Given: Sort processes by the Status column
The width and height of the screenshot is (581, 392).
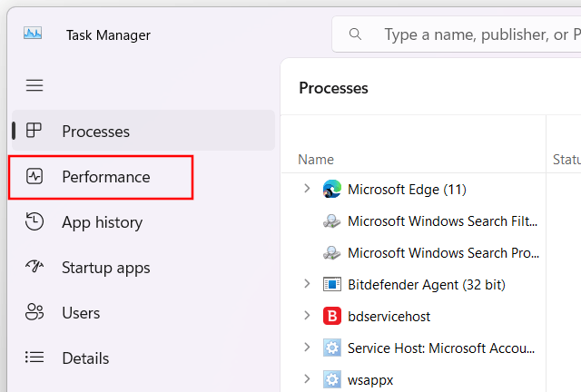Looking at the screenshot, I should (x=566, y=160).
